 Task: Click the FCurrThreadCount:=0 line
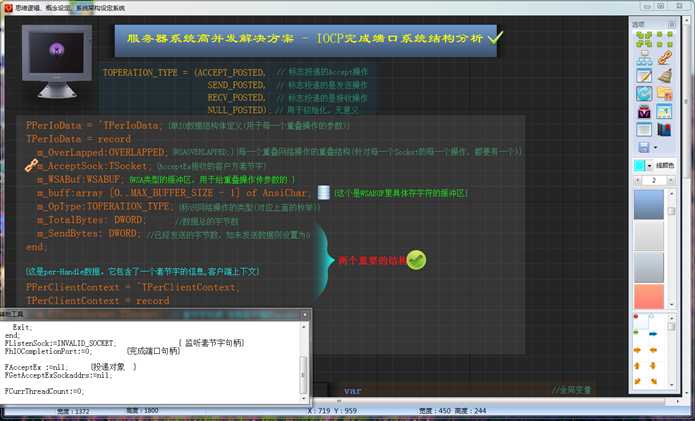pyautogui.click(x=44, y=391)
